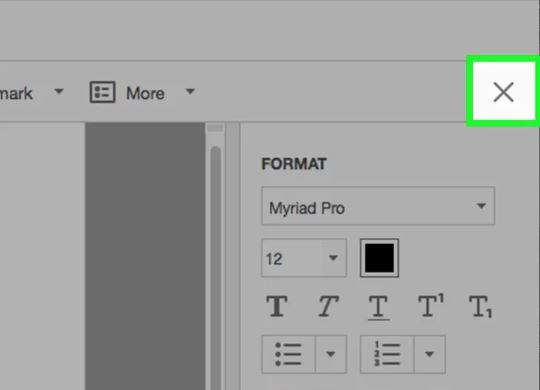Open the More menu arrow
Image resolution: width=540 pixels, height=390 pixels.
point(190,92)
